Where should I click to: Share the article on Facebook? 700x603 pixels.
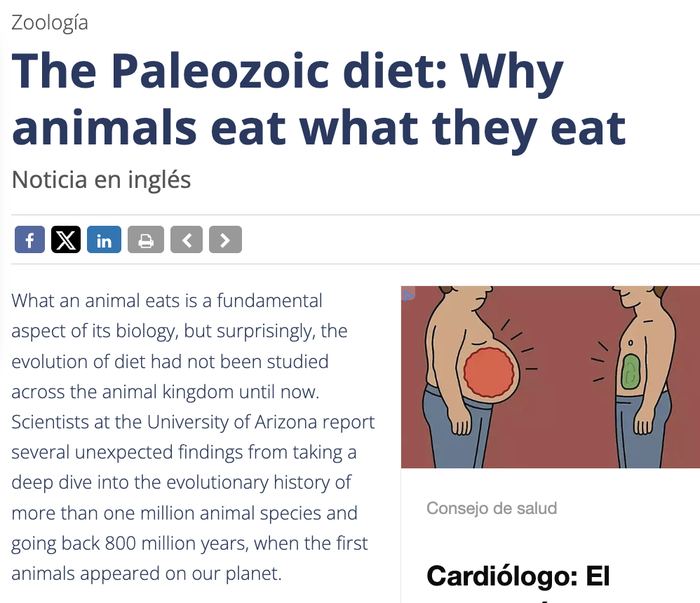tap(29, 240)
